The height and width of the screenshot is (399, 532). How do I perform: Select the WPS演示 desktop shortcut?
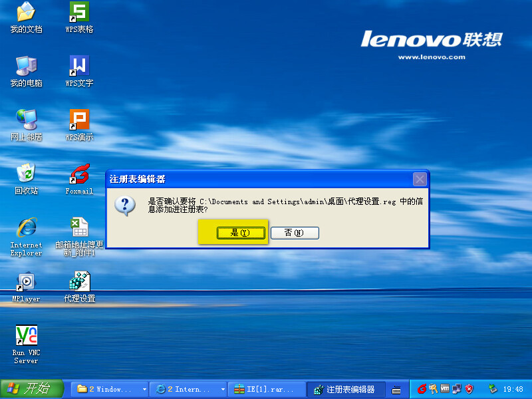(x=79, y=120)
